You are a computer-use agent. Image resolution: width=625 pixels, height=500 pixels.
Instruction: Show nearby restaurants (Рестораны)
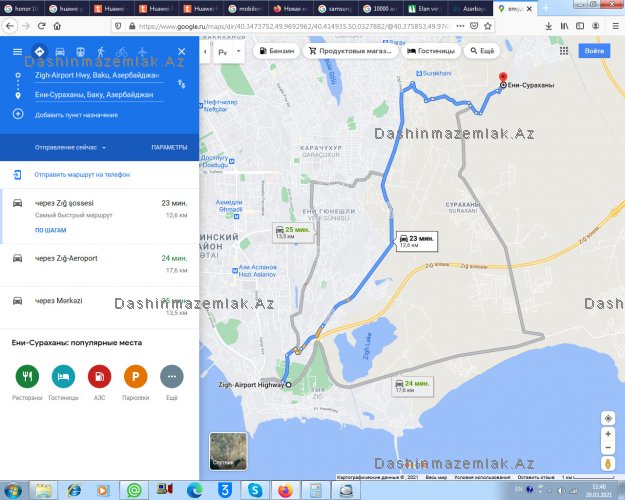[27, 376]
